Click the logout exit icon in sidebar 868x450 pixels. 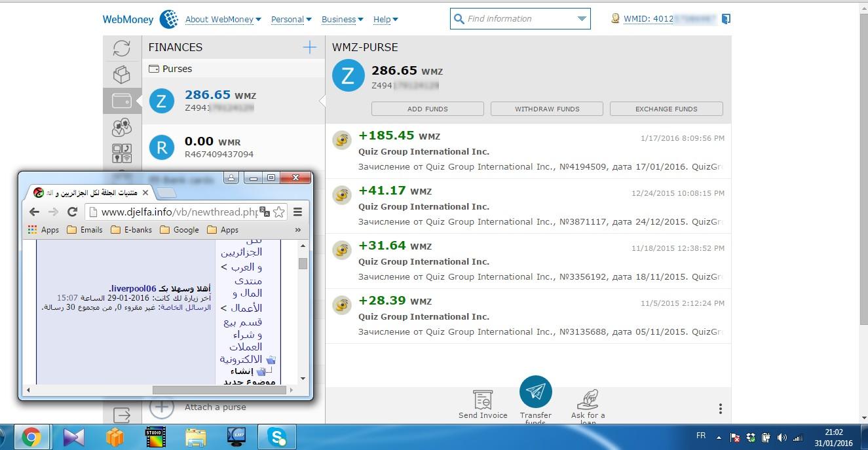(122, 414)
